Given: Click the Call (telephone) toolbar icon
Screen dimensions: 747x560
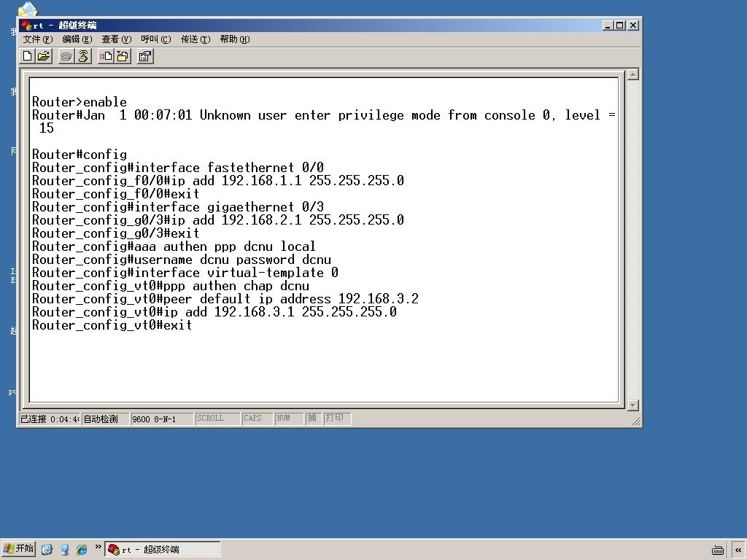Looking at the screenshot, I should pyautogui.click(x=66, y=57).
